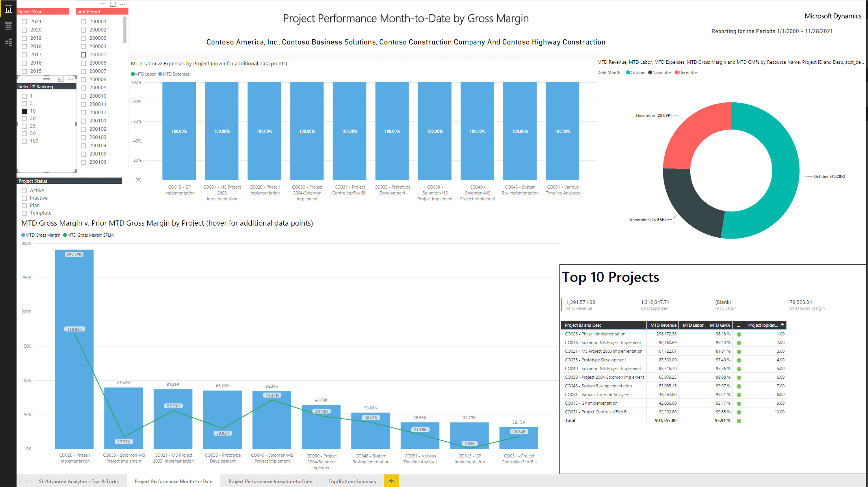Screen dimensions: 868x487
Task: Select CO021 - MS Project 2003 Implementation row
Action: (x=674, y=352)
